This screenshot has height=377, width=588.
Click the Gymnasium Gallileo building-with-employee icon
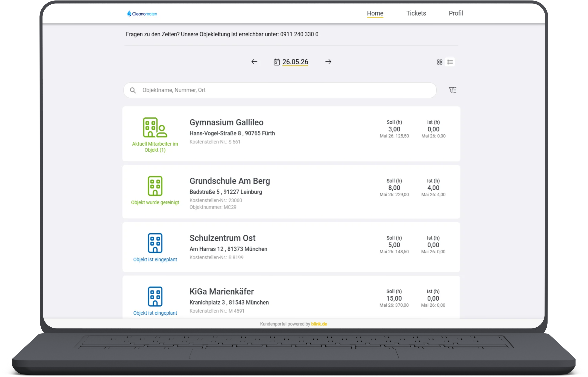155,127
